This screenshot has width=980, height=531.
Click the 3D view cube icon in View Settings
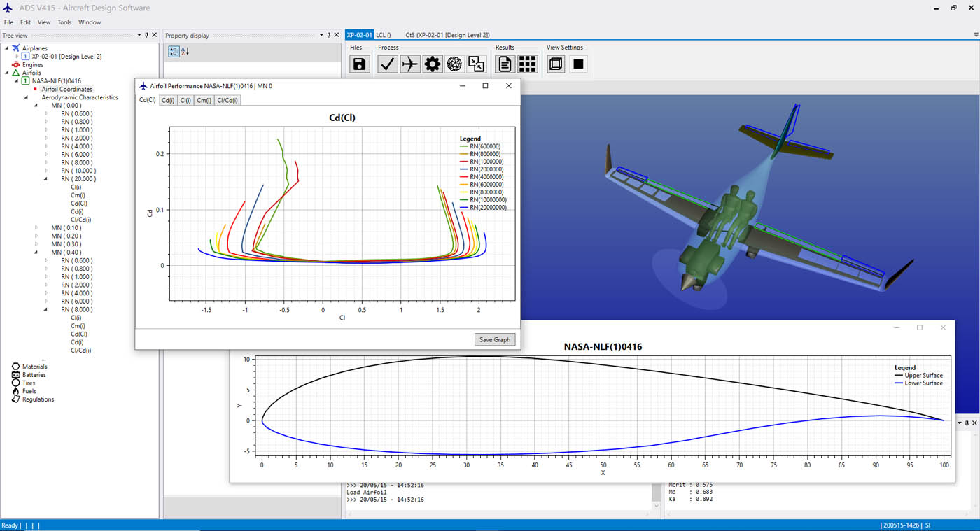coord(554,64)
